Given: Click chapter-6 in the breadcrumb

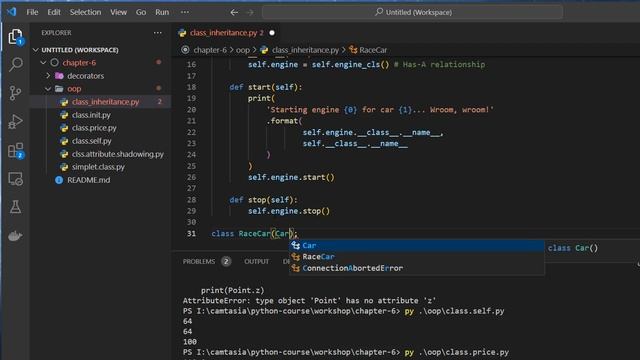Looking at the screenshot, I should click(210, 50).
